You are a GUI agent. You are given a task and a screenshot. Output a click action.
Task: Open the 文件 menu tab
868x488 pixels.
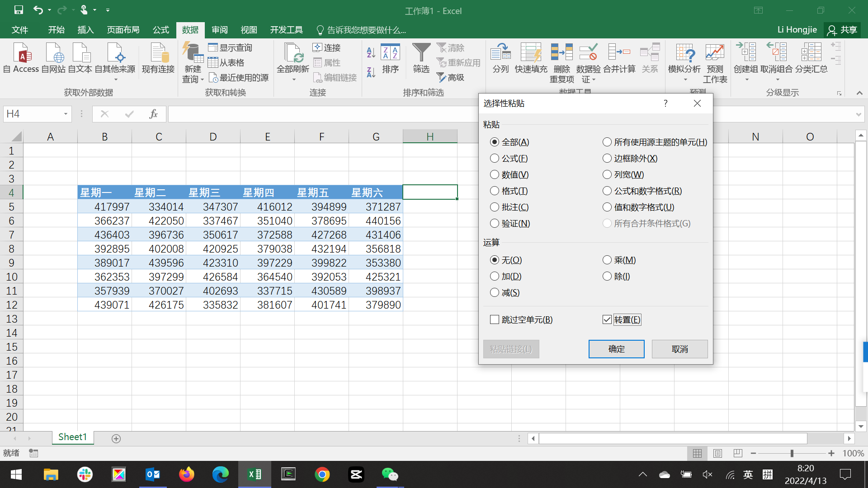coord(20,30)
